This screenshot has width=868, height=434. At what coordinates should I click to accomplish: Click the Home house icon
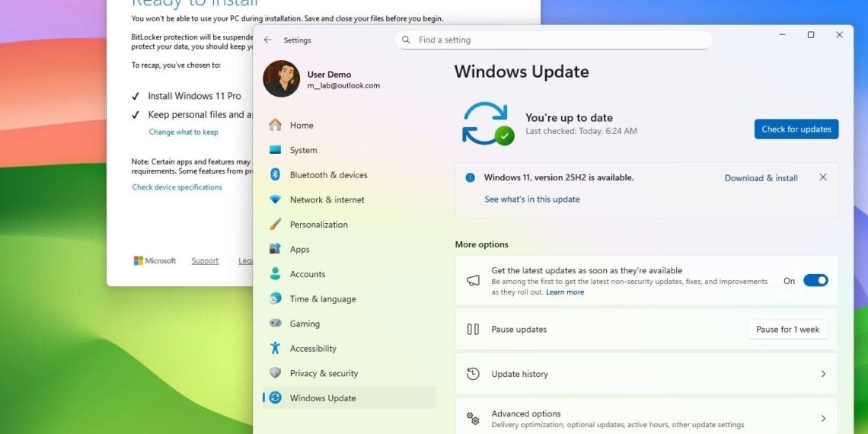tap(275, 125)
